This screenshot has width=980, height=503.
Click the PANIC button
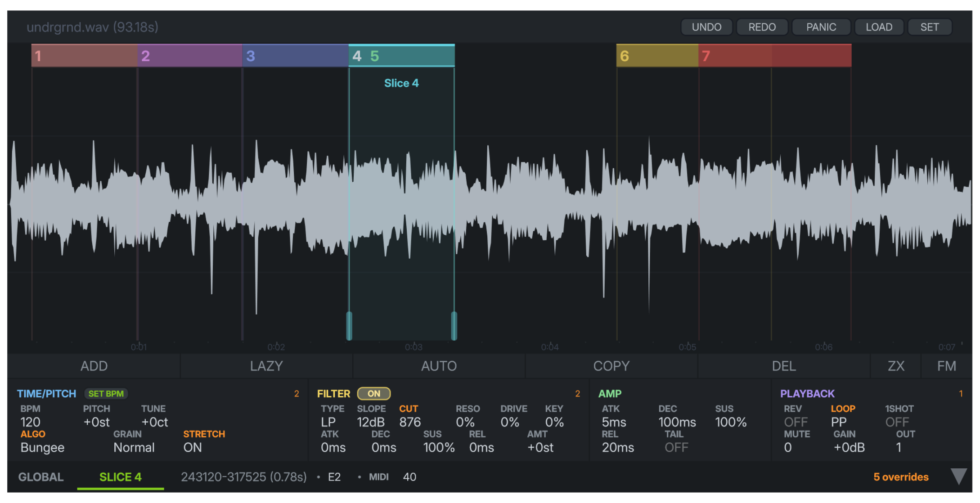tap(821, 27)
